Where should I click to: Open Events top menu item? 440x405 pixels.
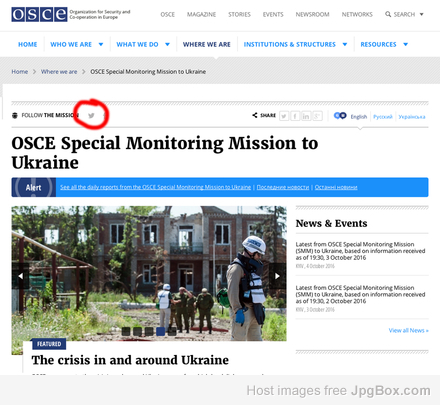click(273, 15)
